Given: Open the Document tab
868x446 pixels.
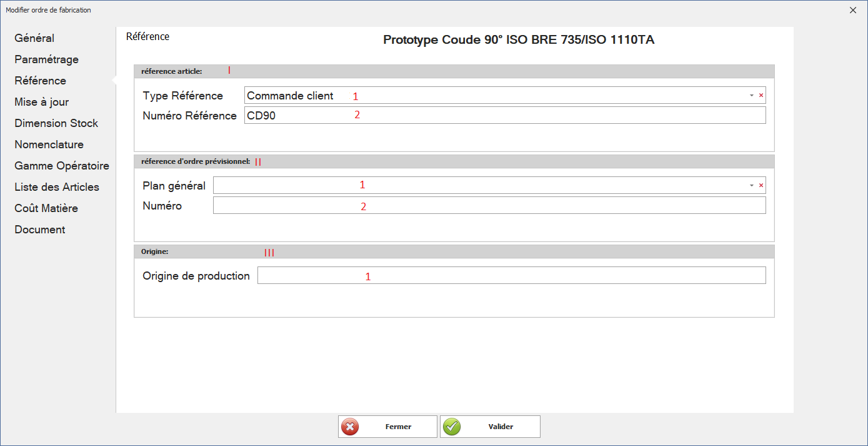Looking at the screenshot, I should tap(40, 230).
